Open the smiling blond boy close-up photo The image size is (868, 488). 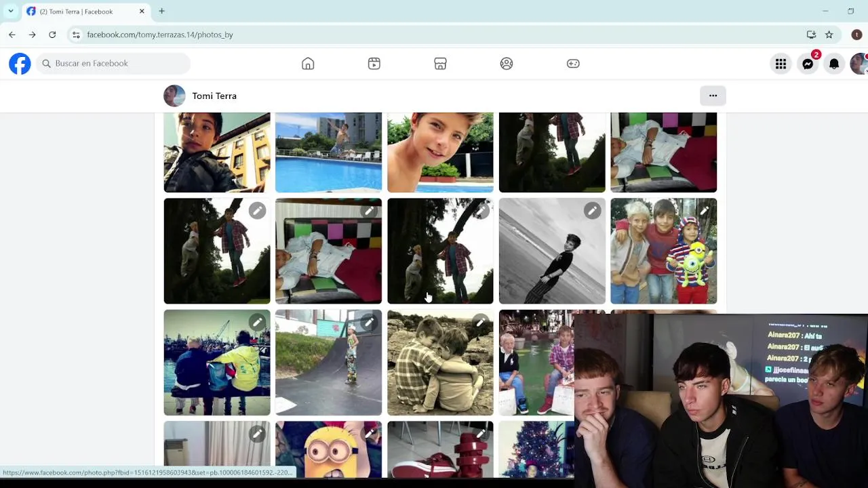pos(440,152)
